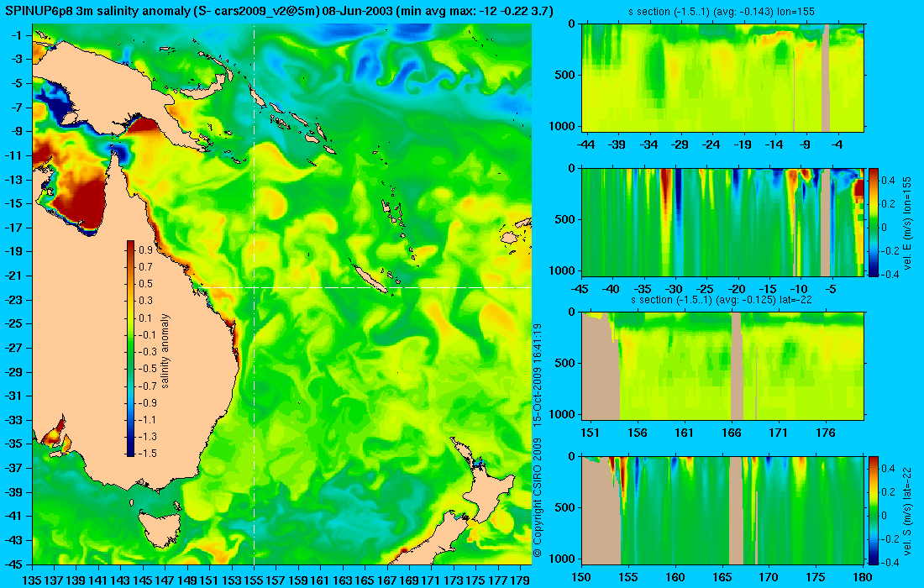Click the '179' longitude tick on main map
924x588 pixels.
point(520,580)
